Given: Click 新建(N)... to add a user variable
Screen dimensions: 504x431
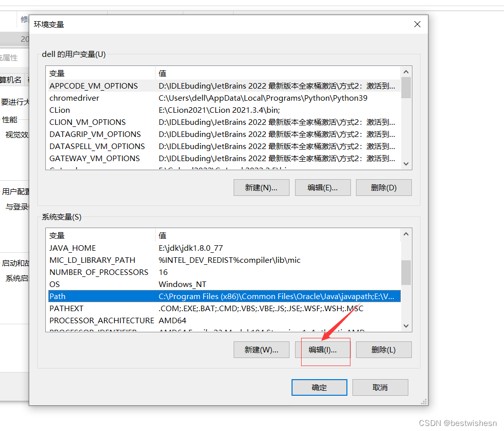Looking at the screenshot, I should pos(261,187).
